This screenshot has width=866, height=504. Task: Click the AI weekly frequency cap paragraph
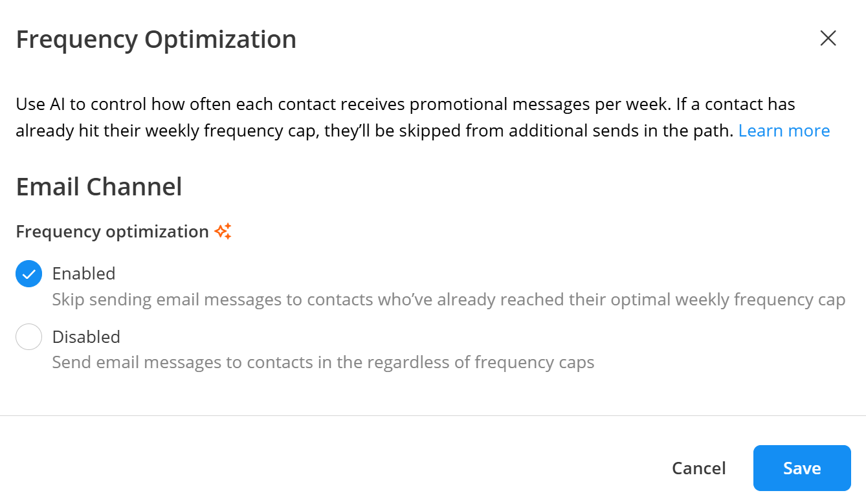[423, 118]
